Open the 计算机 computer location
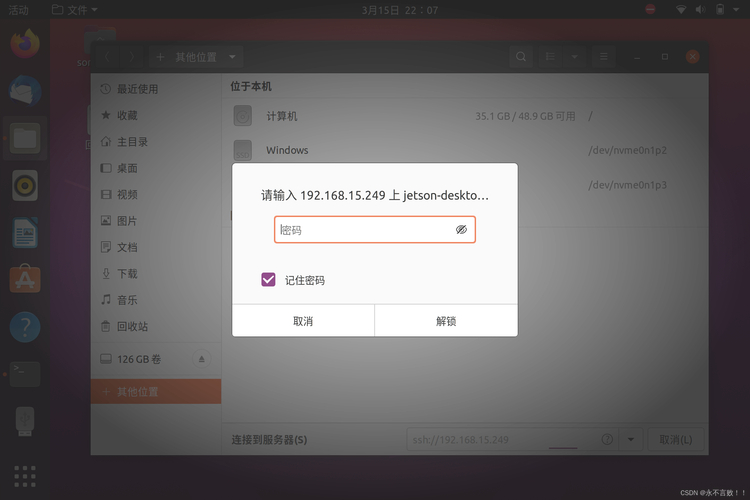The image size is (750, 500). click(x=465, y=116)
